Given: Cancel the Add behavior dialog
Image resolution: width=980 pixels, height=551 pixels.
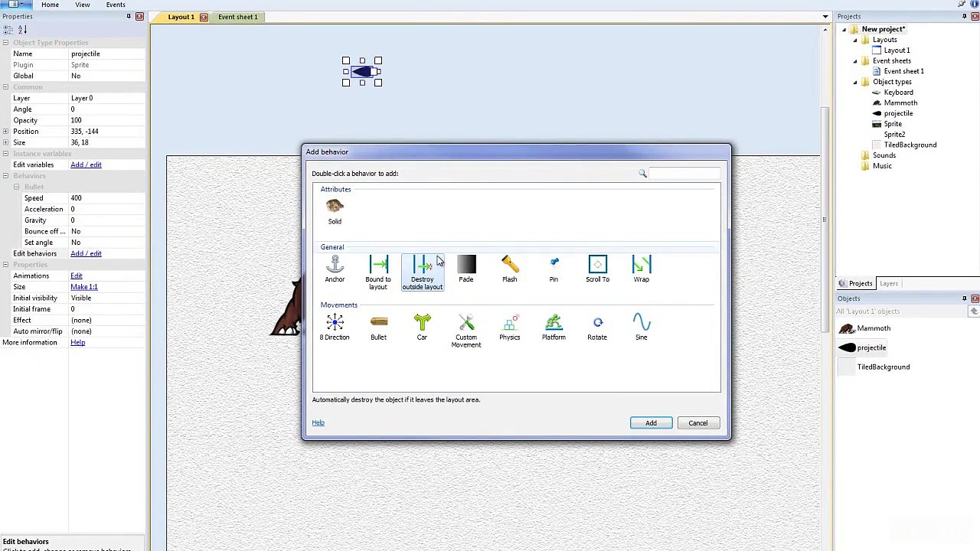Looking at the screenshot, I should pos(697,423).
